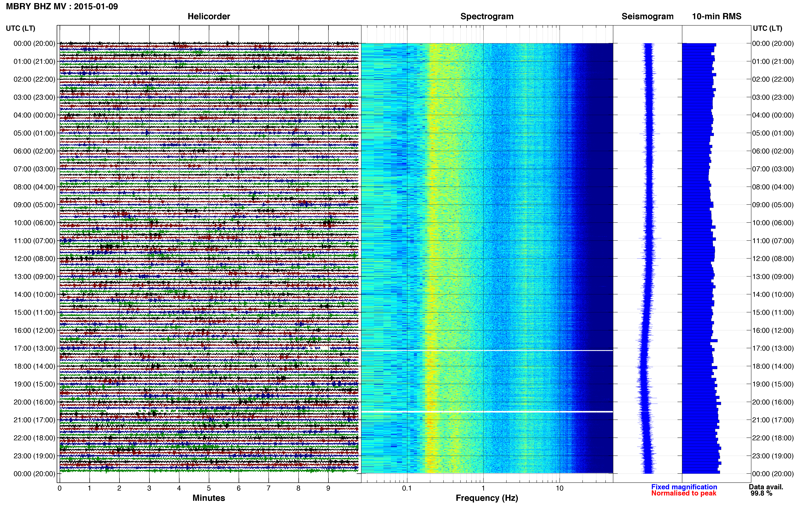This screenshot has height=508, width=812.
Task: Click the '3' tick on Minutes axis
Action: 149,488
